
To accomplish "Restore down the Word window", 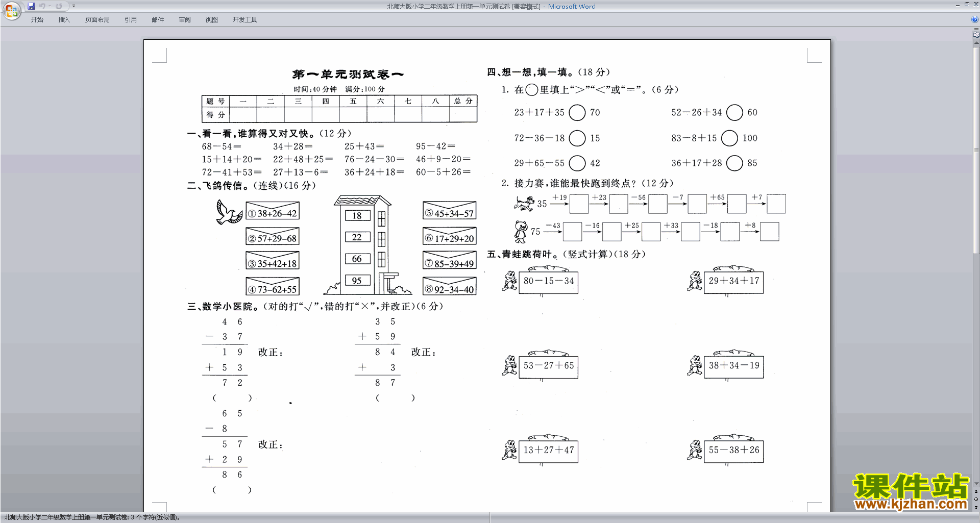I will 967,4.
